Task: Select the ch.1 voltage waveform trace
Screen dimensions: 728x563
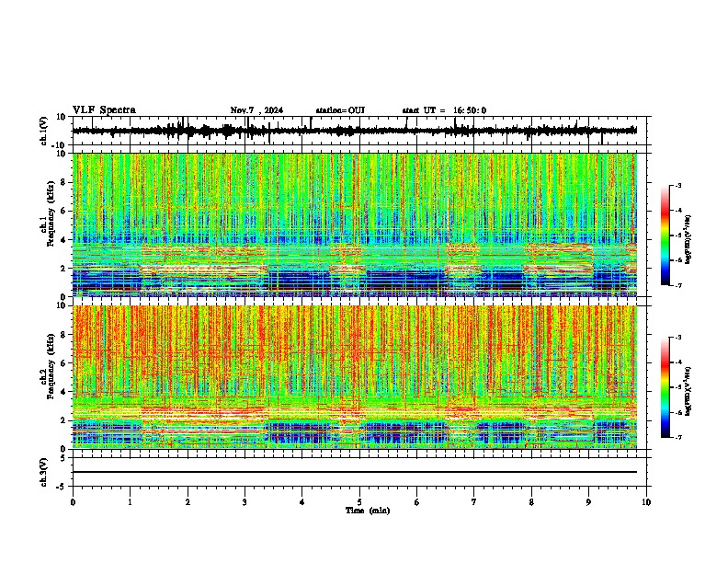Action: (355, 131)
